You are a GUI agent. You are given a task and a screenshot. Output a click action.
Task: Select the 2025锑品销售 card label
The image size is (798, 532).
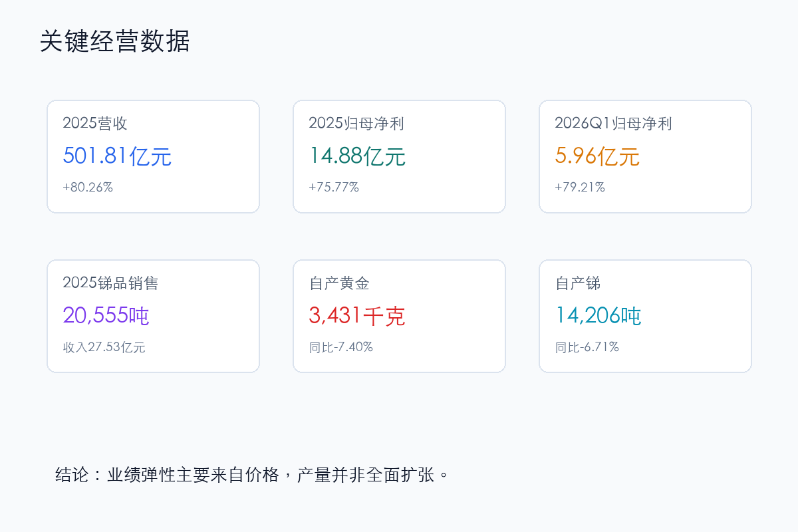110,283
